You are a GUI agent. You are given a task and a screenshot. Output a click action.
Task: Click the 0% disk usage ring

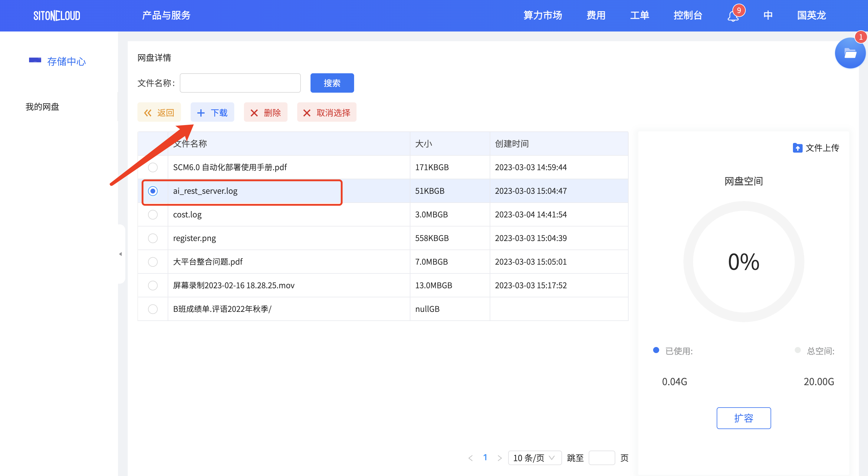coord(744,262)
